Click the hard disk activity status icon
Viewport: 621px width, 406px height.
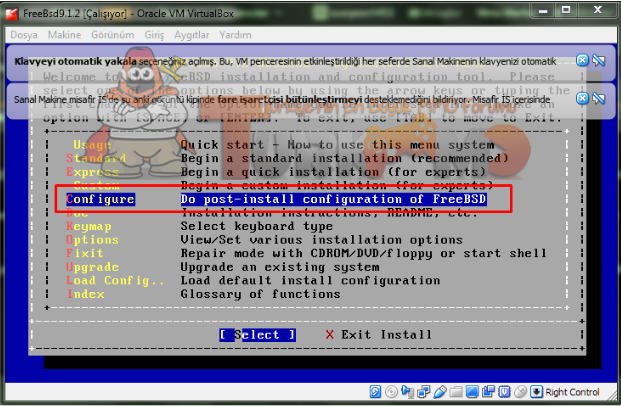[375, 392]
